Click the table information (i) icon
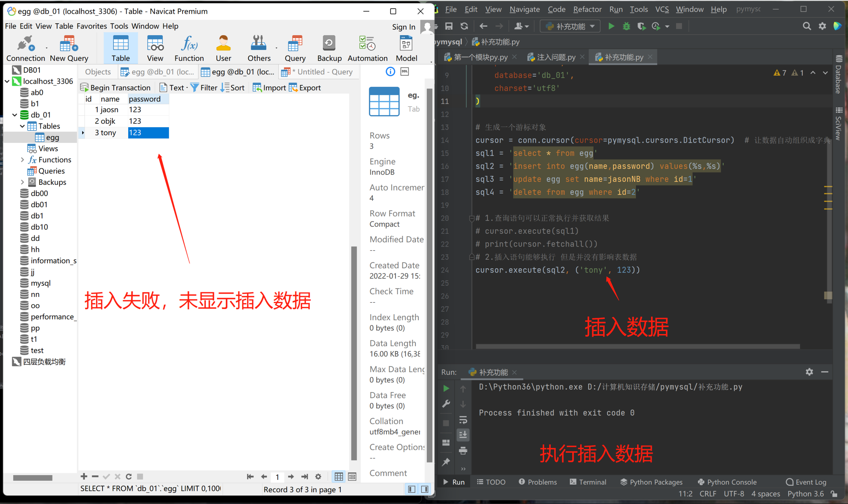Image resolution: width=848 pixels, height=504 pixels. 390,72
